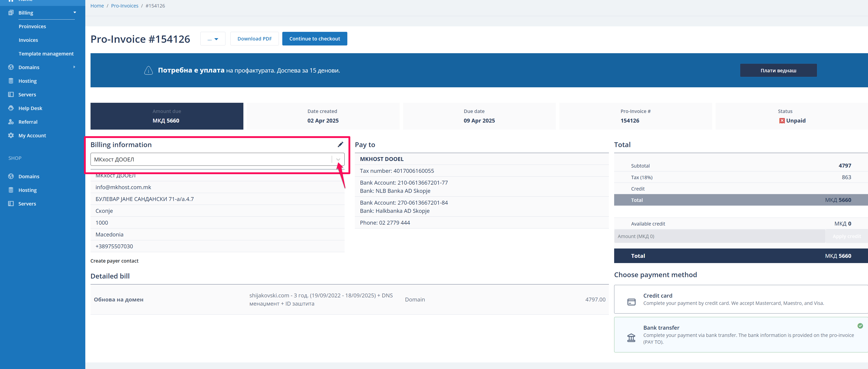
Task: Click the Download PDF button
Action: (254, 39)
